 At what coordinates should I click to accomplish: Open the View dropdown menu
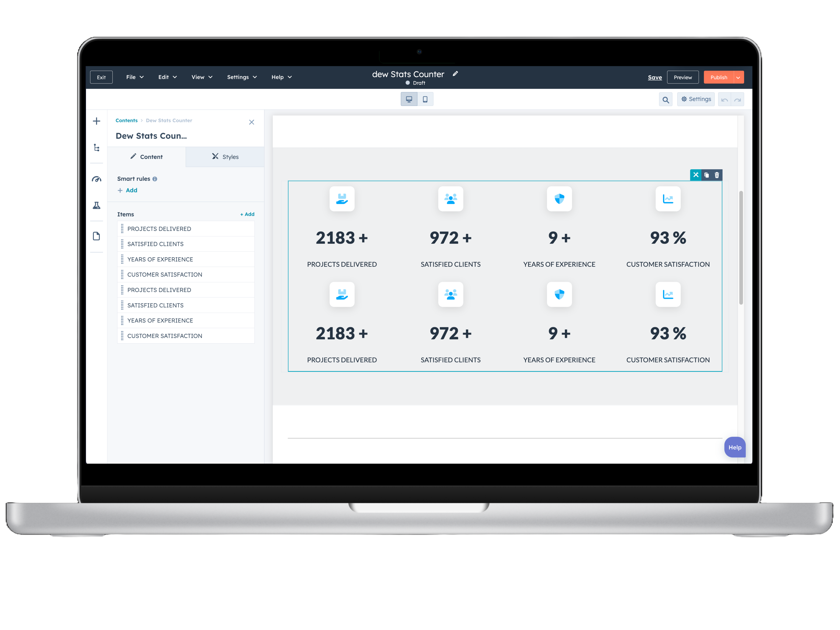click(202, 77)
